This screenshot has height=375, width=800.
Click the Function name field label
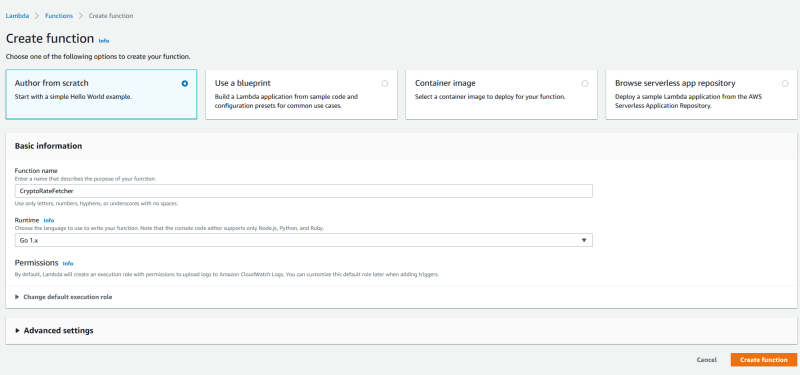coord(36,171)
